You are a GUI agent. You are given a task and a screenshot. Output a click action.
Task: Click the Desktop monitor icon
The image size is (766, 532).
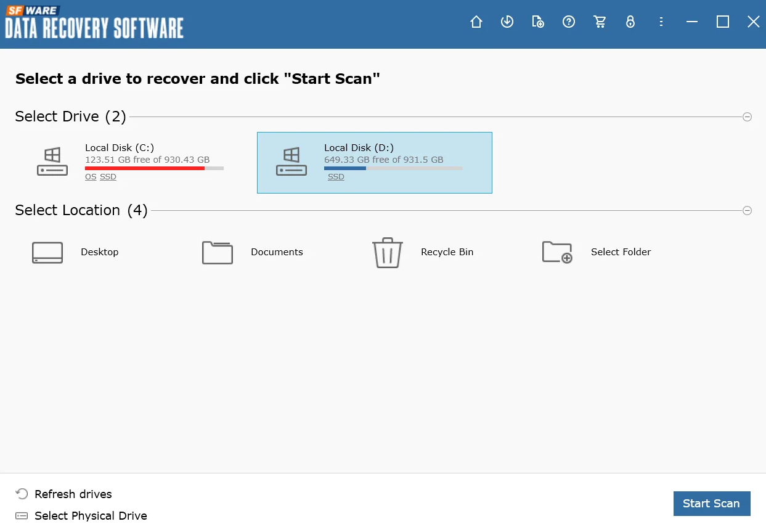pos(47,253)
